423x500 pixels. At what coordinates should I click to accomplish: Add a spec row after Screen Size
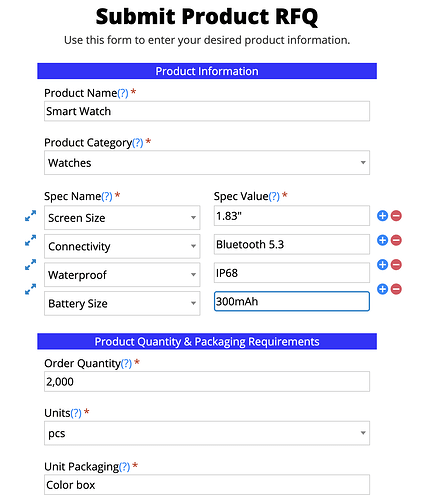pos(382,216)
